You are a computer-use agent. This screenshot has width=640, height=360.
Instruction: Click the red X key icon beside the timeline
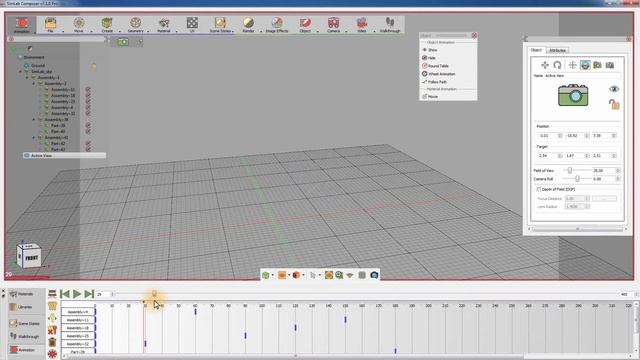[52, 330]
